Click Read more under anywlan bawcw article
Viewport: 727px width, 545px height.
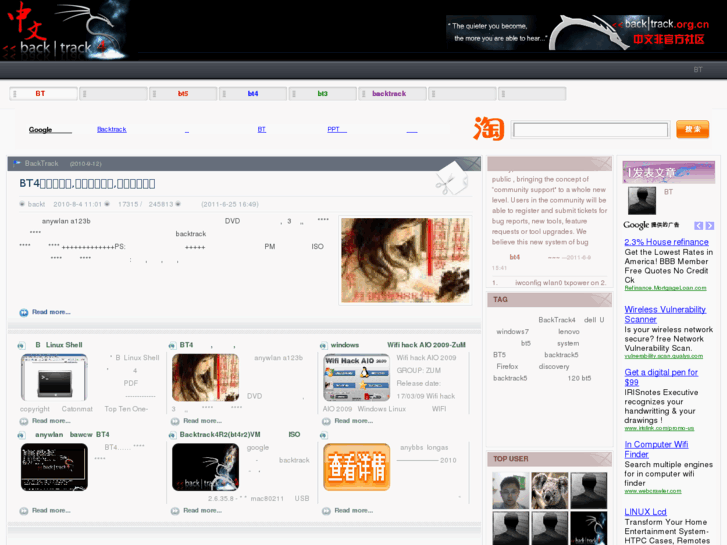pos(51,511)
